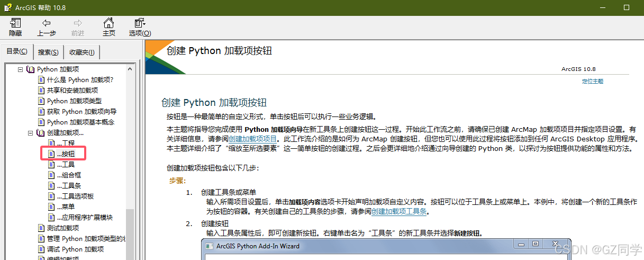This screenshot has width=644, height=260.
Task: Select the ...按钮 tree entry
Action: 66,154
